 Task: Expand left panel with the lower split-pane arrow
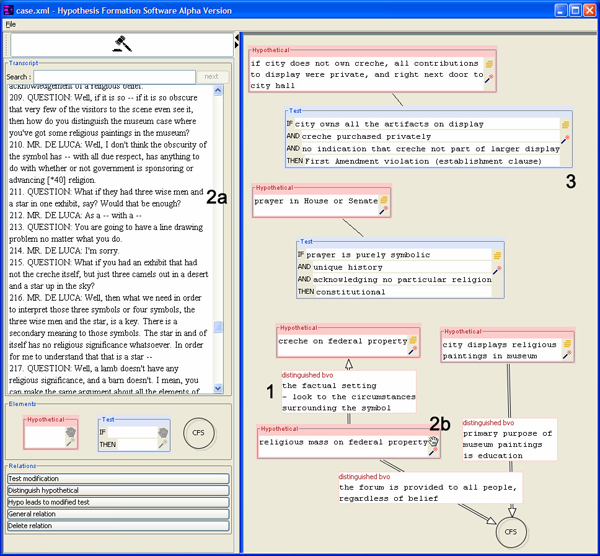pos(237,45)
